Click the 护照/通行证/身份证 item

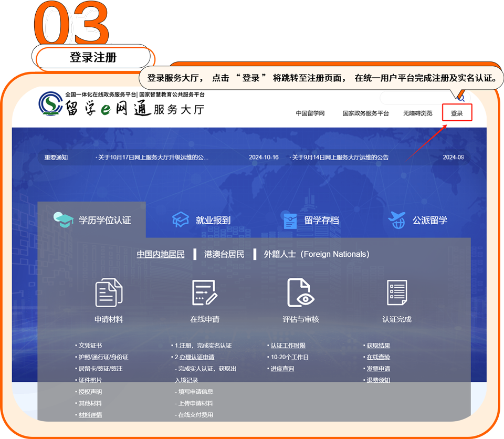[103, 357]
